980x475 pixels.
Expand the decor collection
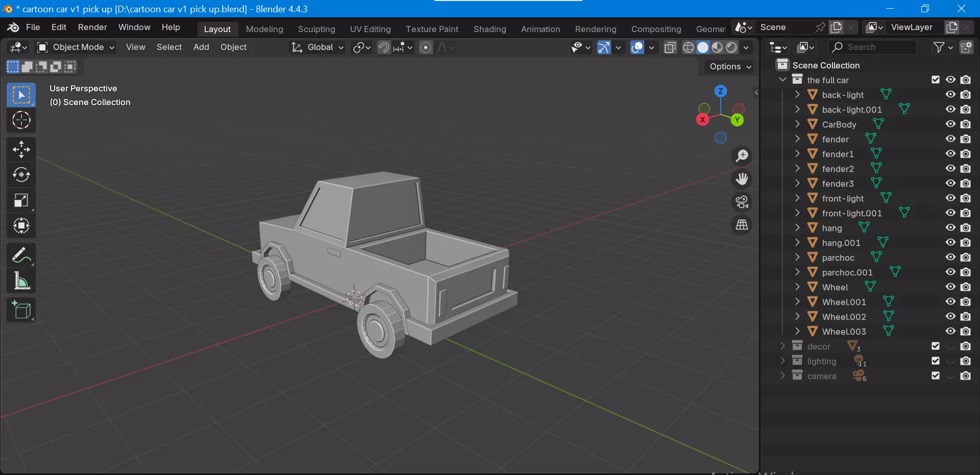tap(782, 346)
